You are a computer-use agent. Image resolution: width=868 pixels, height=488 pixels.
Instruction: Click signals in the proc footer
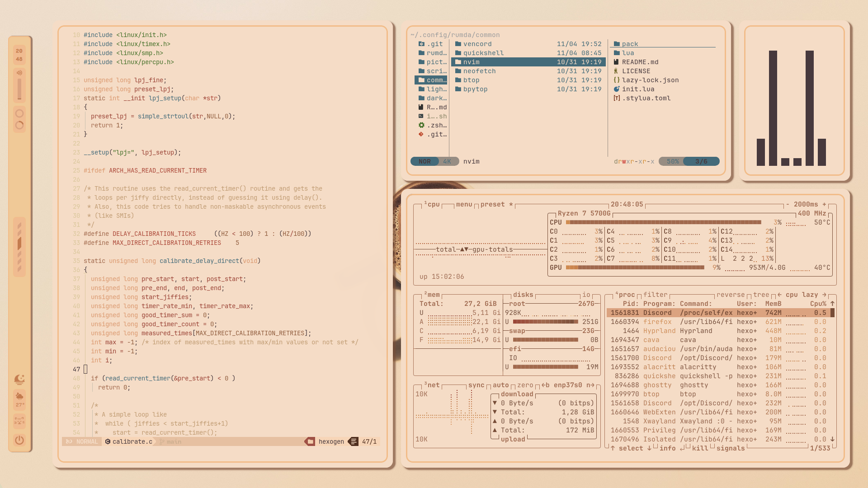pyautogui.click(x=730, y=448)
